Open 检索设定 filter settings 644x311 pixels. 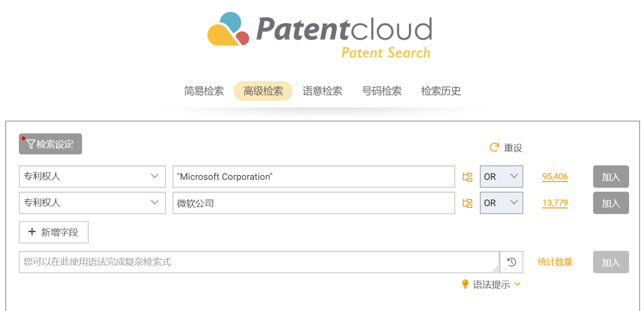point(50,144)
